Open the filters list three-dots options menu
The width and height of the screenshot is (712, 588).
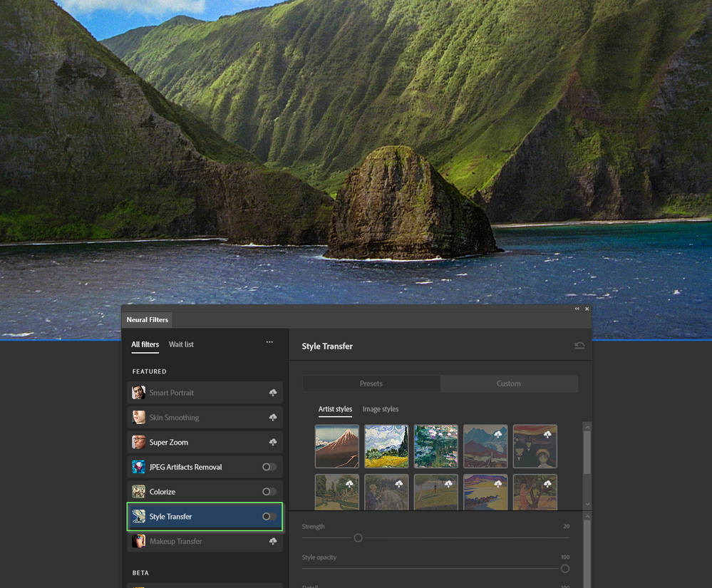click(269, 342)
